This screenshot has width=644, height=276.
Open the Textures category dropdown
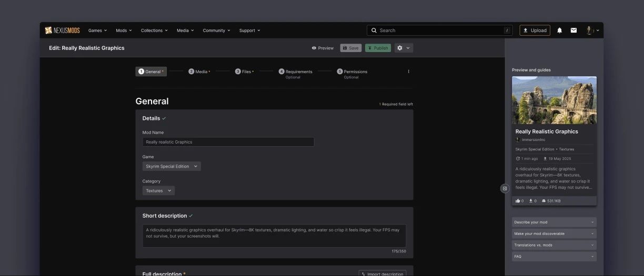[158, 191]
